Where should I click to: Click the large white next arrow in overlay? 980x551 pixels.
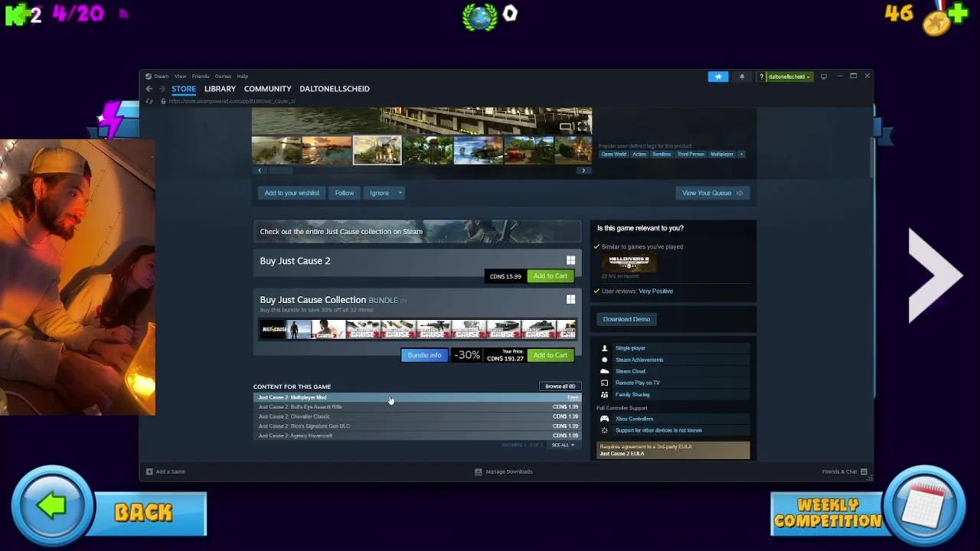[934, 276]
